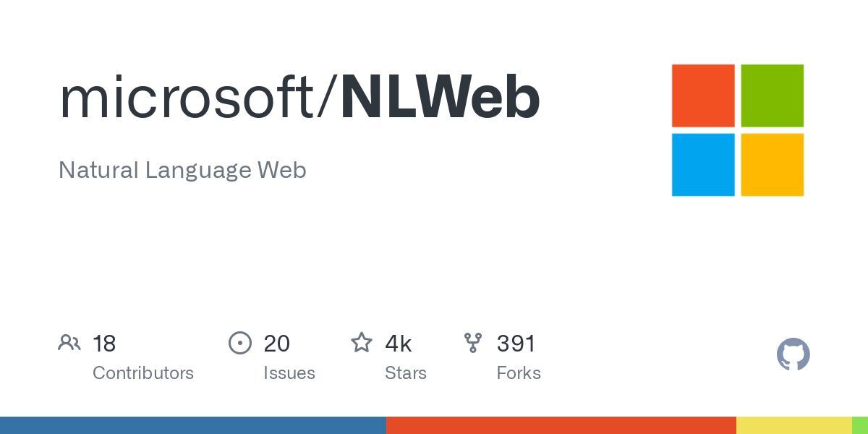Click the 18 contributors count
The height and width of the screenshot is (434, 868).
point(104,344)
